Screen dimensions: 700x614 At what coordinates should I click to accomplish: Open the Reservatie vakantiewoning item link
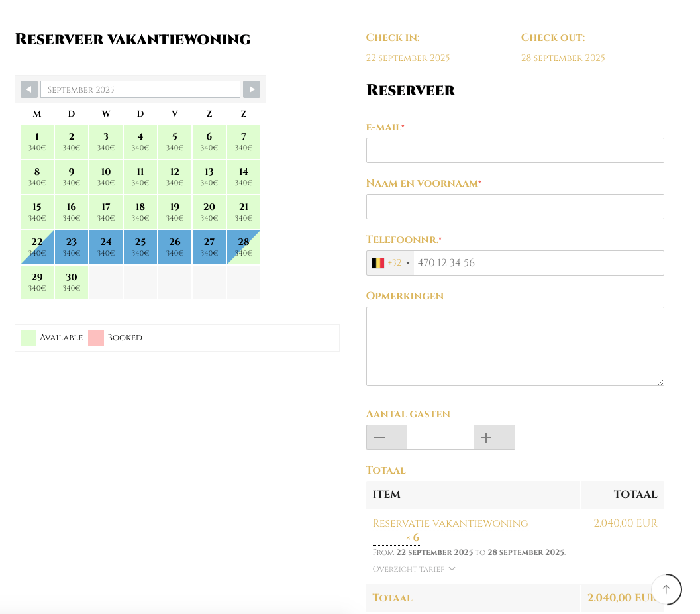click(450, 524)
